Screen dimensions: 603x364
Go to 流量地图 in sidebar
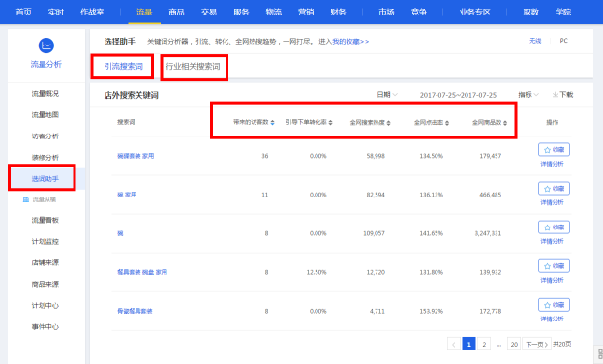coord(45,114)
